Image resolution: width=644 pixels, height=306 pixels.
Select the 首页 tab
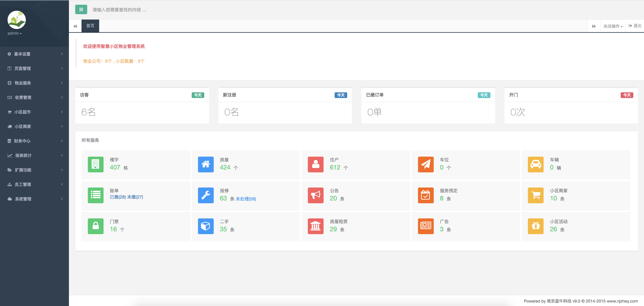tap(90, 26)
